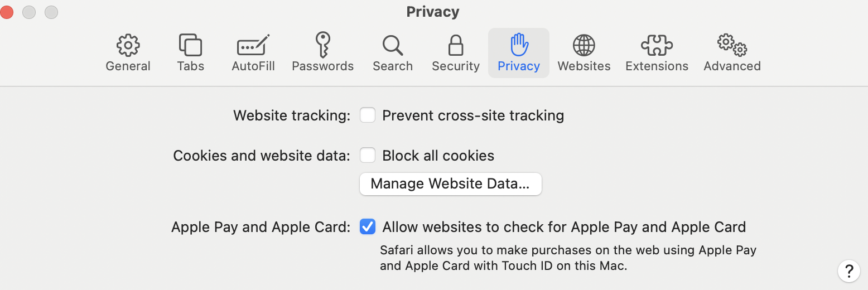
Task: Click the Manage Website Data button
Action: (x=450, y=184)
